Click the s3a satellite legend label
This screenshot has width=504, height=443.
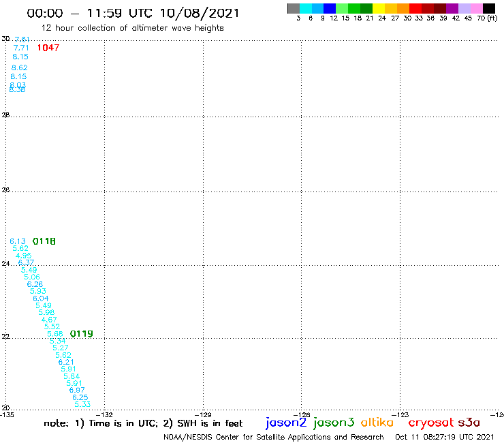coord(469,423)
